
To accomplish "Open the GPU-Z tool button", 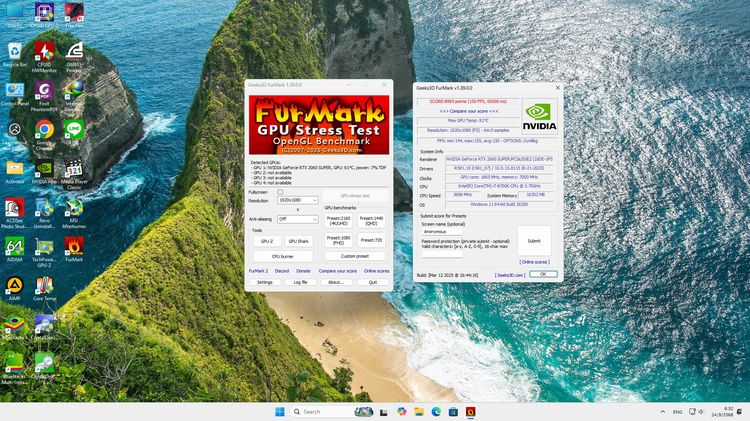I will [267, 241].
